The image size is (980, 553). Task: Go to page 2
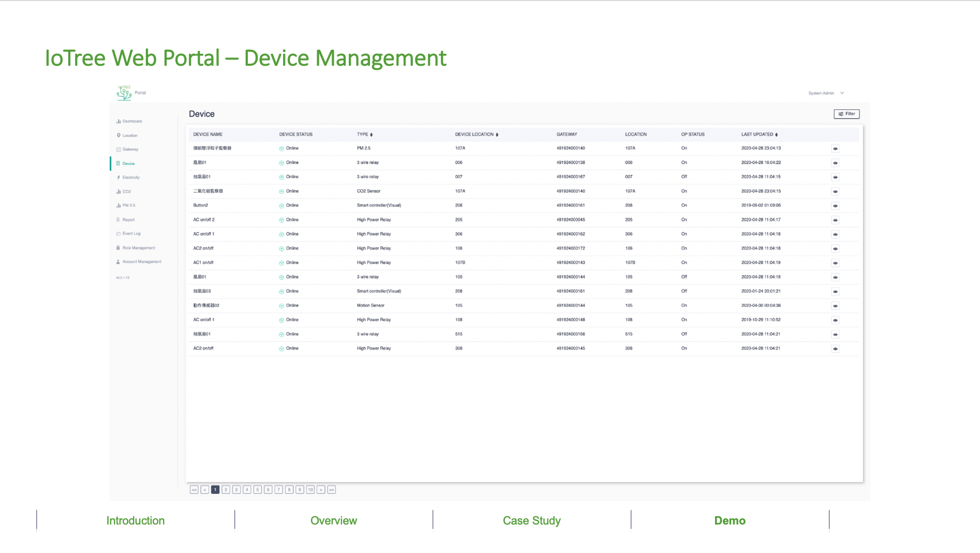click(226, 490)
